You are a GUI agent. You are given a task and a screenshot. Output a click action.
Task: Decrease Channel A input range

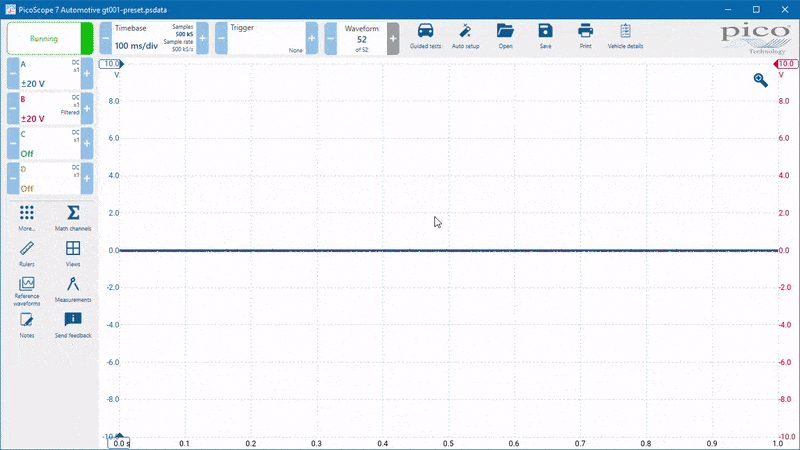point(13,74)
